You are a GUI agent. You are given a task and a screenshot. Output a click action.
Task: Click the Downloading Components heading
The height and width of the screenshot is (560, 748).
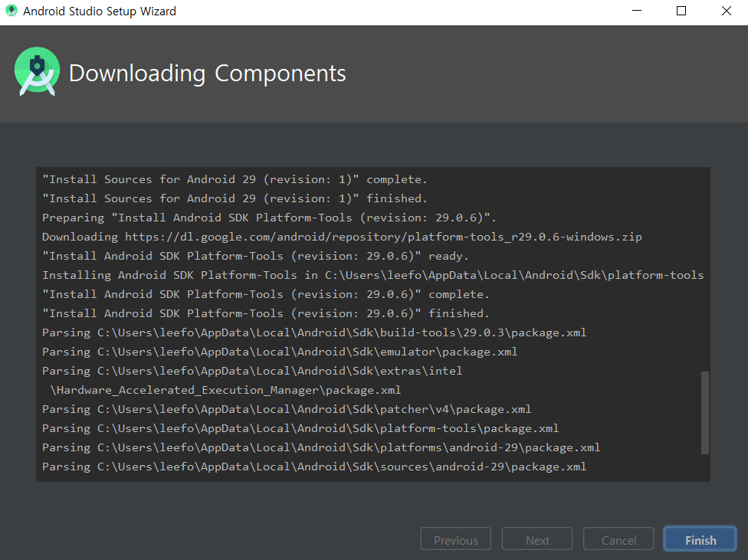click(208, 74)
